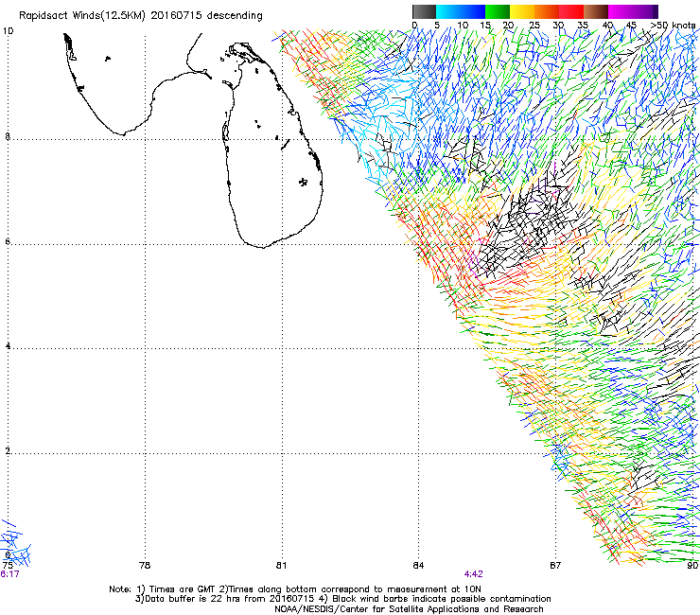Click the yellow 20-25 knots legend swatch
The width and height of the screenshot is (700, 615).
coord(522,11)
